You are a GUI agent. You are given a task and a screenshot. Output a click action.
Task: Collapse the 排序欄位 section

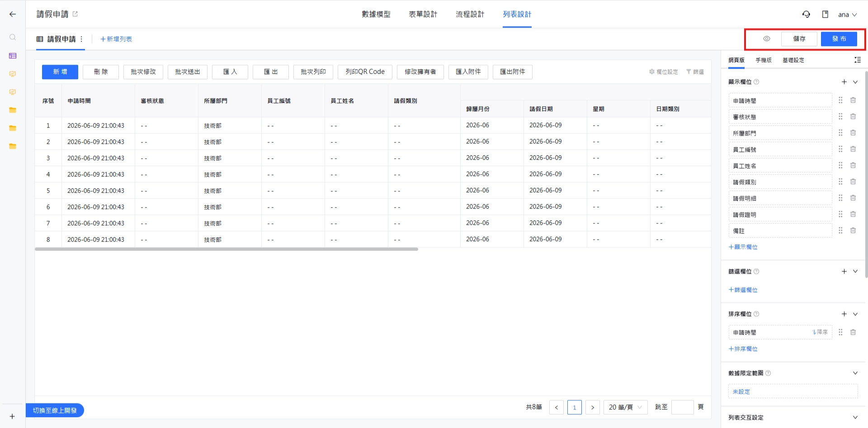(855, 314)
